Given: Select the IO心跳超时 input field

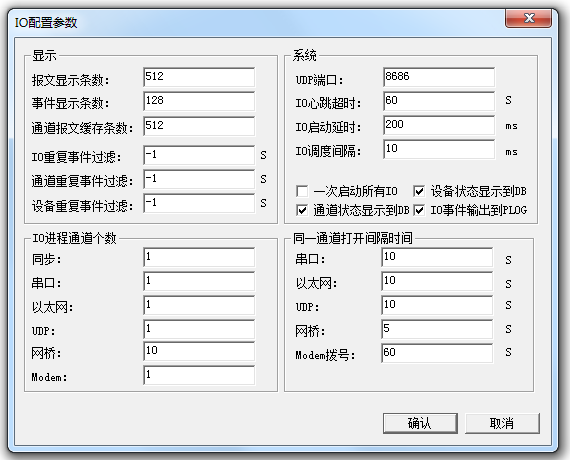Looking at the screenshot, I should pyautogui.click(x=439, y=101).
